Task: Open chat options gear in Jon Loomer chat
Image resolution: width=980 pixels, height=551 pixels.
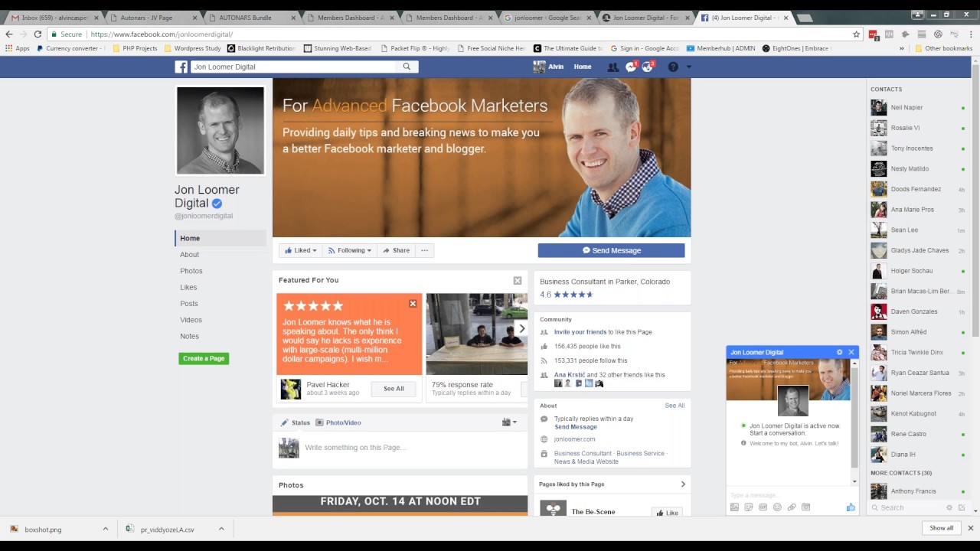Action: pos(839,352)
